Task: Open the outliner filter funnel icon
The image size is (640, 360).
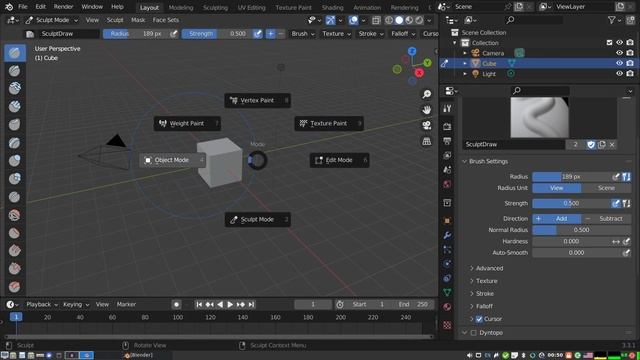Action: pyautogui.click(x=611, y=20)
